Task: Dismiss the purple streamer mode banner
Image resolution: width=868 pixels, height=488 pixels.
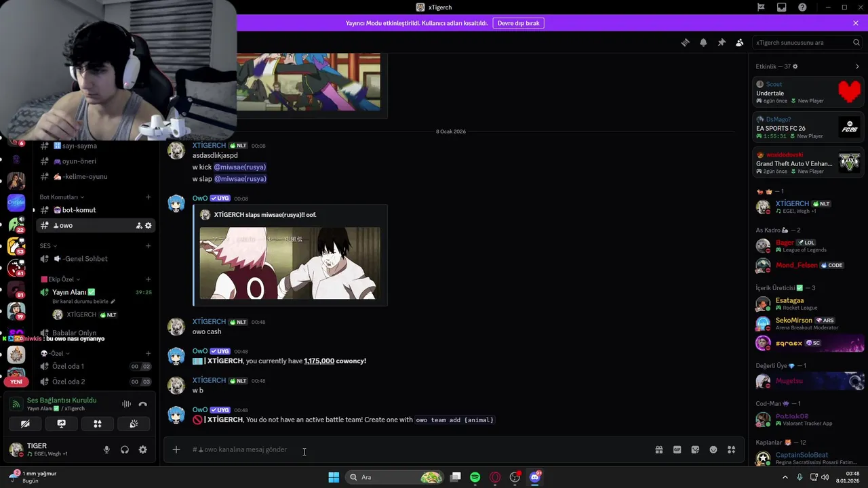Action: click(856, 23)
